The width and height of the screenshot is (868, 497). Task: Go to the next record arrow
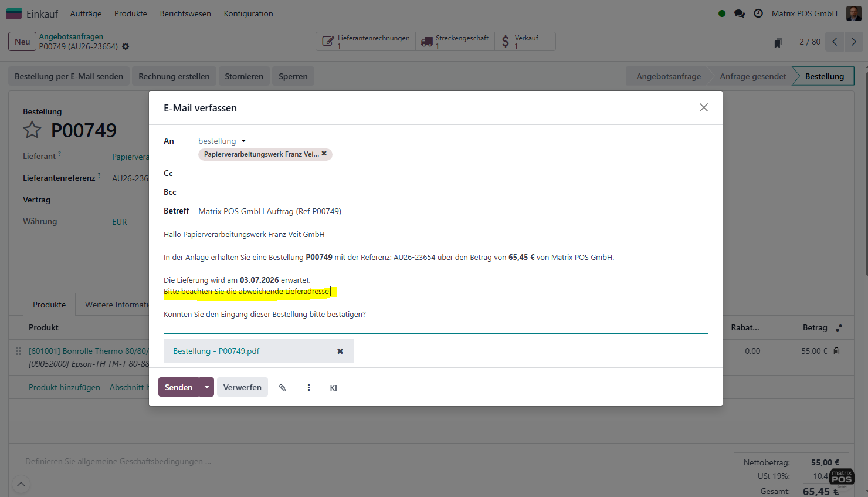click(854, 42)
